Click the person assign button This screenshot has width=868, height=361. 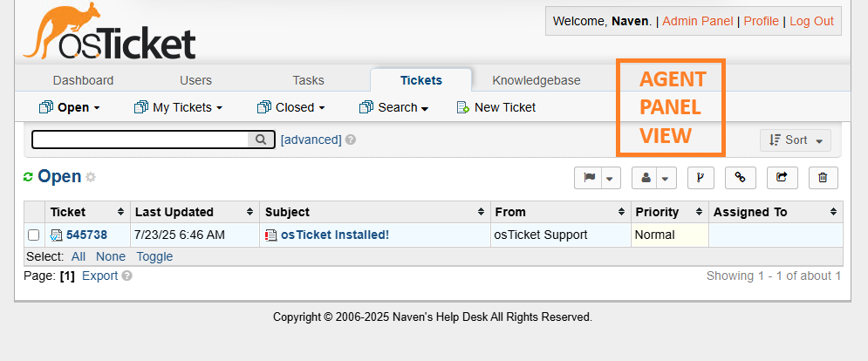click(646, 178)
